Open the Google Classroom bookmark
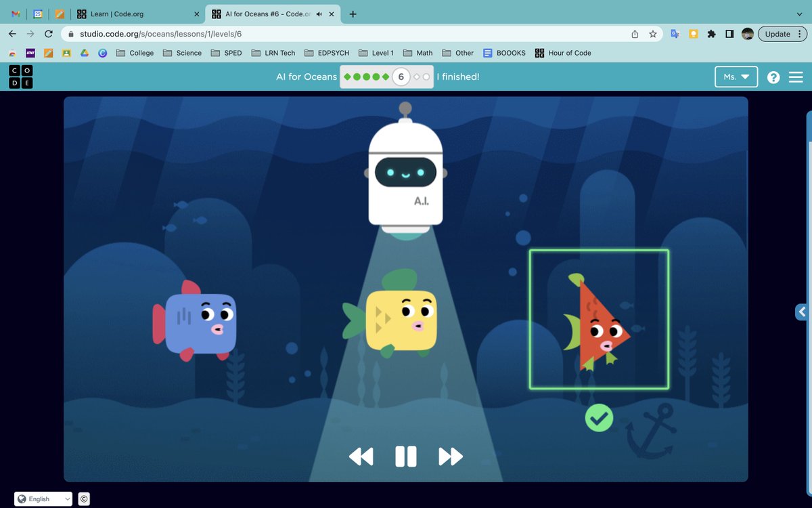Viewport: 812px width, 508px height. click(66, 53)
